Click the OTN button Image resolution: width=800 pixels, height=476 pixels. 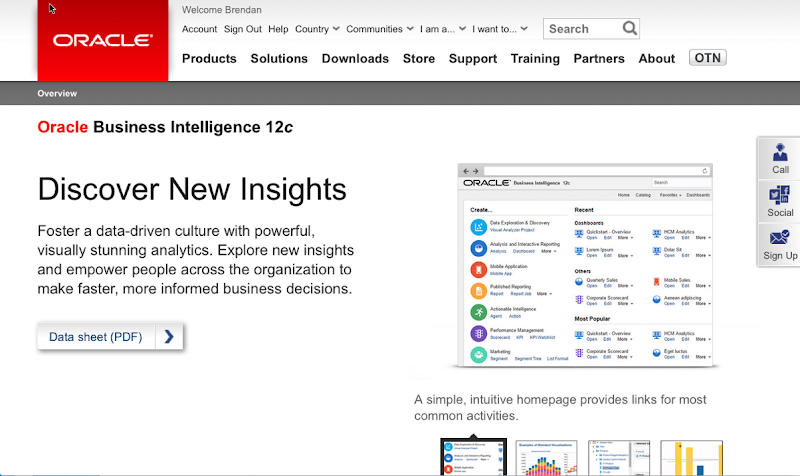coord(708,58)
